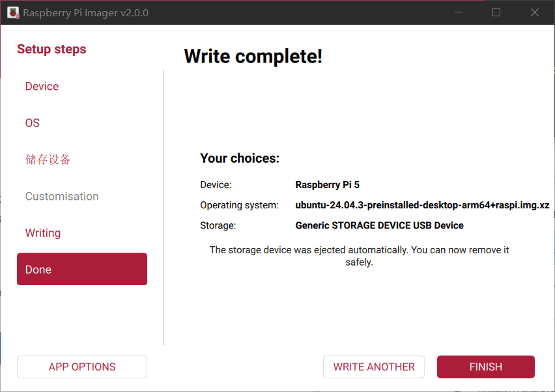The width and height of the screenshot is (555, 392).
Task: Go to the Device setup step
Action: 42,87
